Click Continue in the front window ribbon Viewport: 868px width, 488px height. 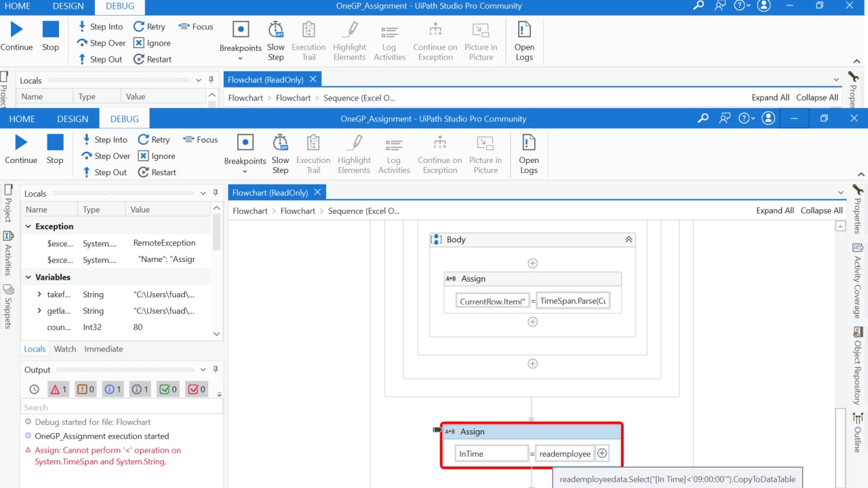(x=21, y=149)
